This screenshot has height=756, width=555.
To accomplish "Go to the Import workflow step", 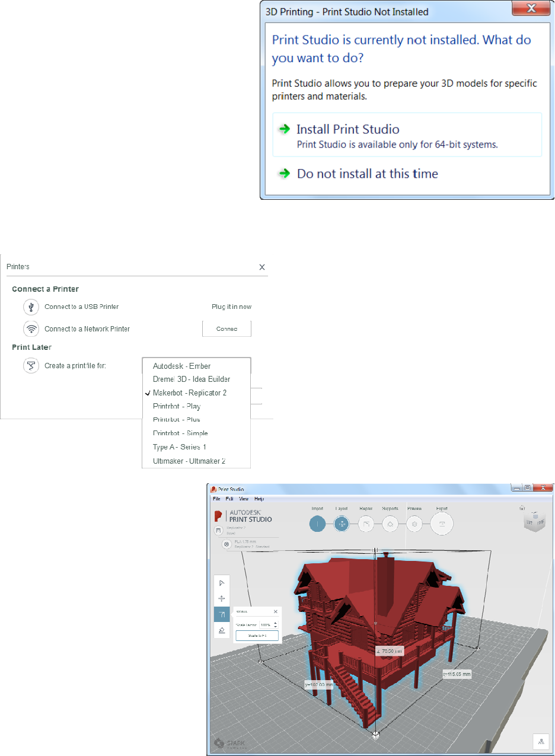I will tap(317, 524).
